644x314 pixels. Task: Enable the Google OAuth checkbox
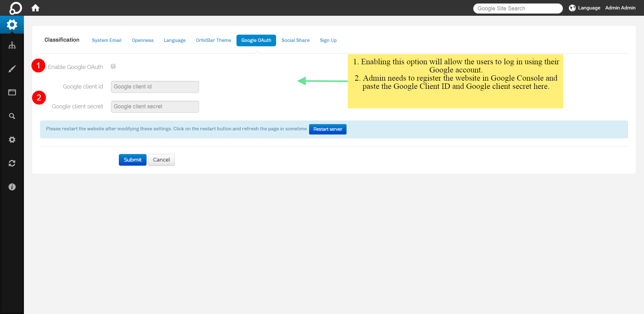click(113, 66)
